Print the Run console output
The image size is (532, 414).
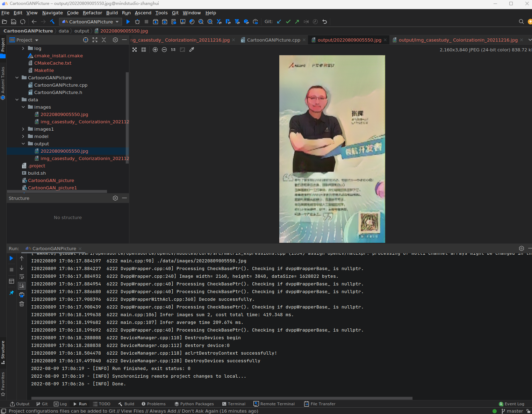pos(22,295)
